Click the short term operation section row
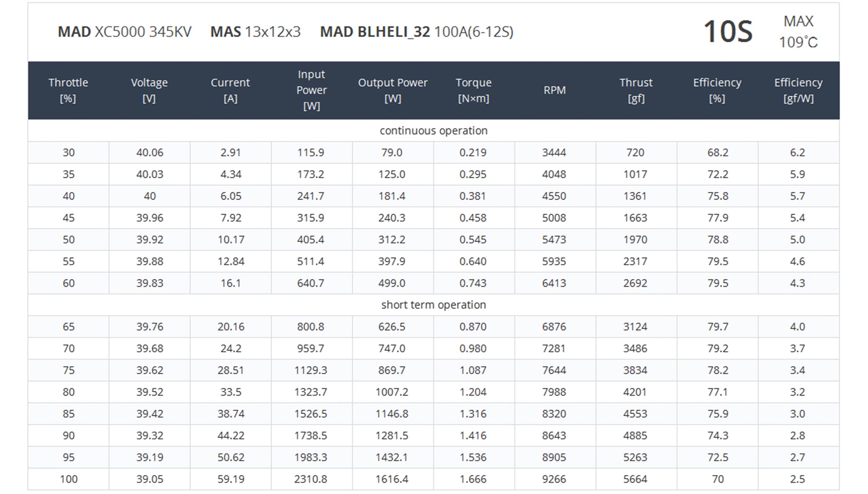This screenshot has height=494, width=868. [x=433, y=305]
